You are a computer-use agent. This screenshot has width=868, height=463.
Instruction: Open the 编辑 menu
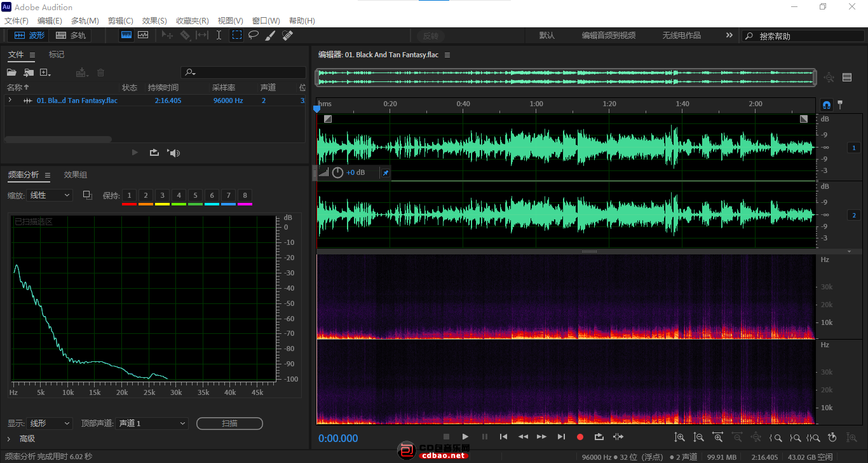point(50,21)
